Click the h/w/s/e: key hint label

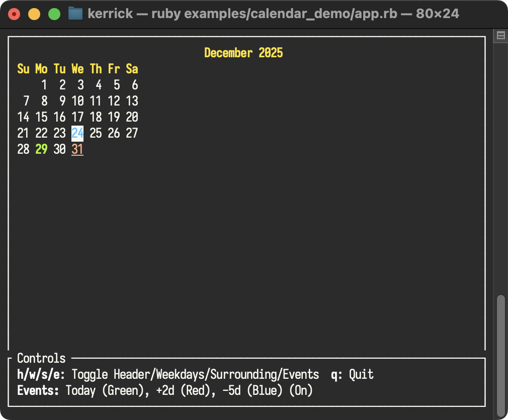[x=41, y=374]
